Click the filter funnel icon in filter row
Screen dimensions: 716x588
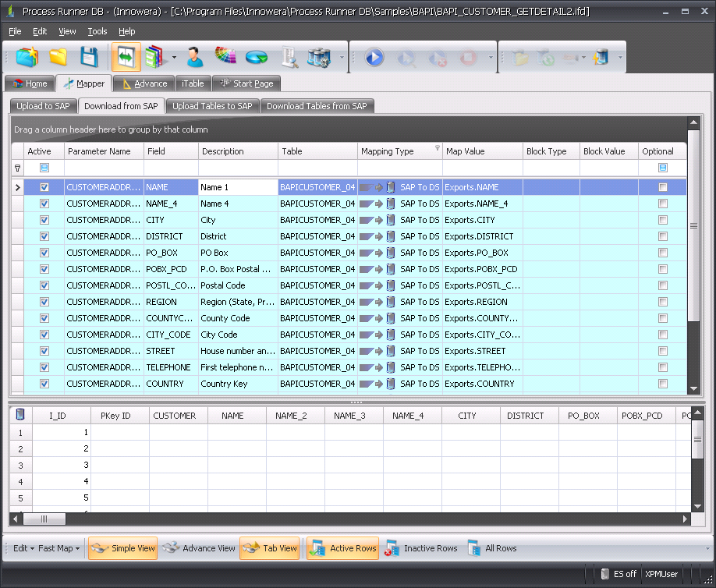coord(17,168)
